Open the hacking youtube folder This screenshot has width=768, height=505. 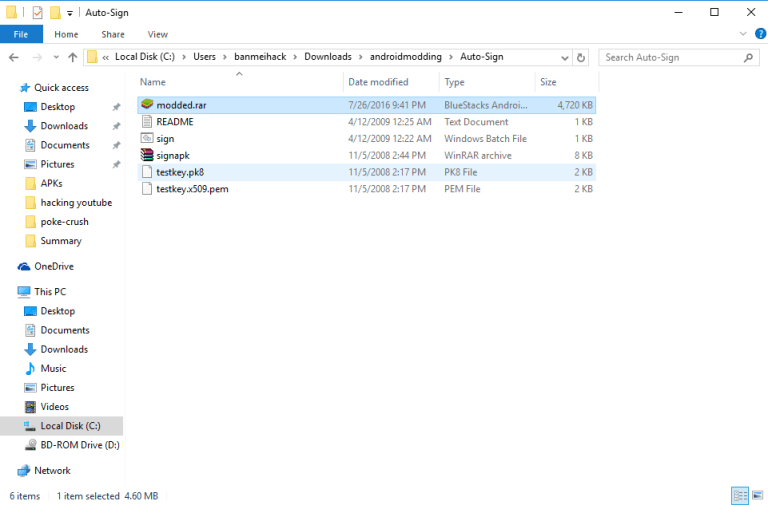pos(68,202)
